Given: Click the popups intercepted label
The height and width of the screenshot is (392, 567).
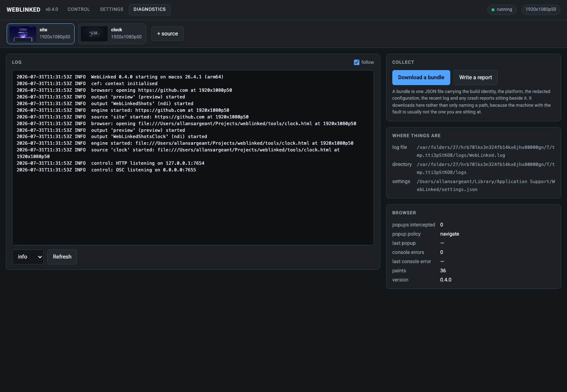Looking at the screenshot, I should pyautogui.click(x=414, y=225).
